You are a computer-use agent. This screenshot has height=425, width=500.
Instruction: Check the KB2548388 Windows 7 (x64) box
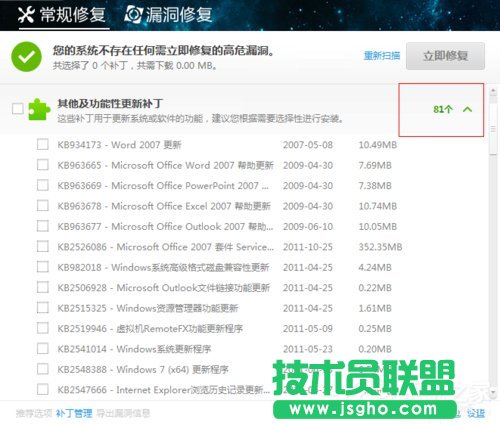point(43,369)
